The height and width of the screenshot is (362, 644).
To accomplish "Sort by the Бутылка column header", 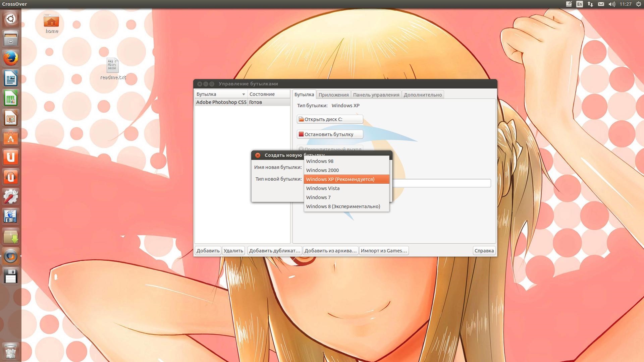I will click(x=221, y=94).
